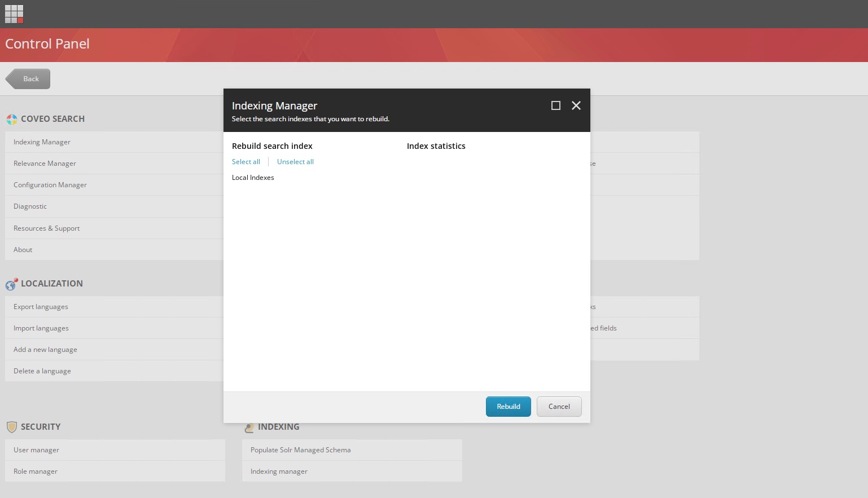868x498 pixels.
Task: Cancel the Indexing Manager dialog
Action: click(559, 407)
